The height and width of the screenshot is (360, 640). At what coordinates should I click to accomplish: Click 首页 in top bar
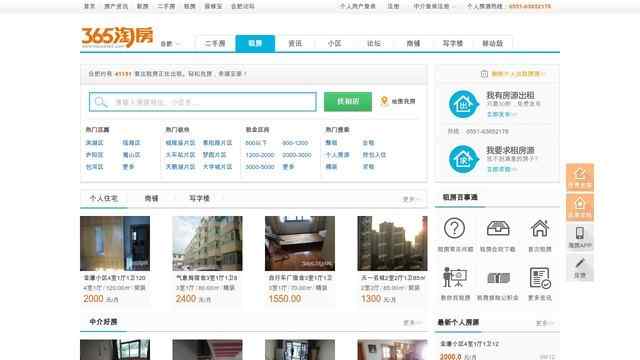tap(89, 6)
